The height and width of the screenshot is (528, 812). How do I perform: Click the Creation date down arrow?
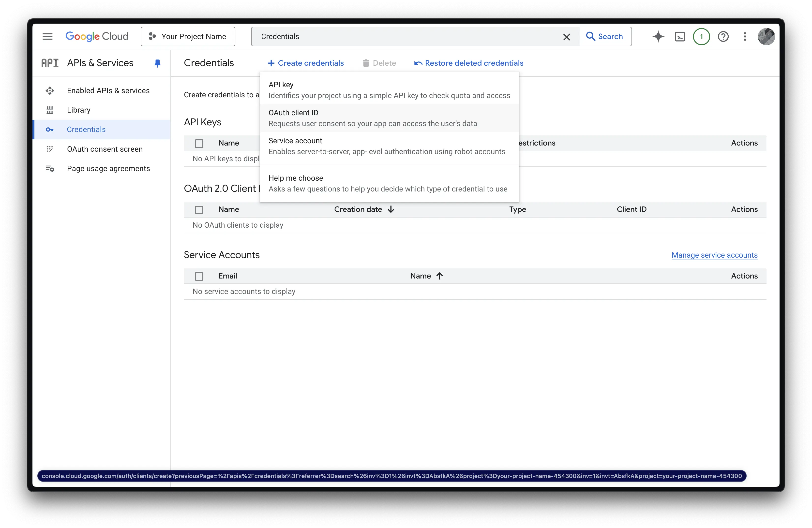(391, 209)
